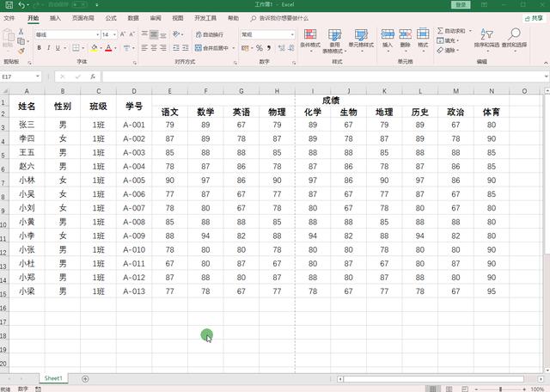Open the font name dropdown
550x392 pixels.
click(x=97, y=34)
